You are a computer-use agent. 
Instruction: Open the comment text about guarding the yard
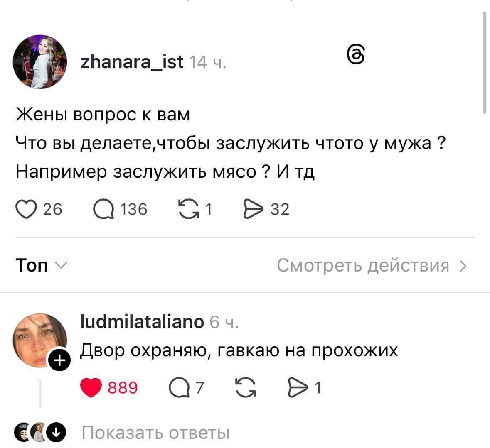239,350
